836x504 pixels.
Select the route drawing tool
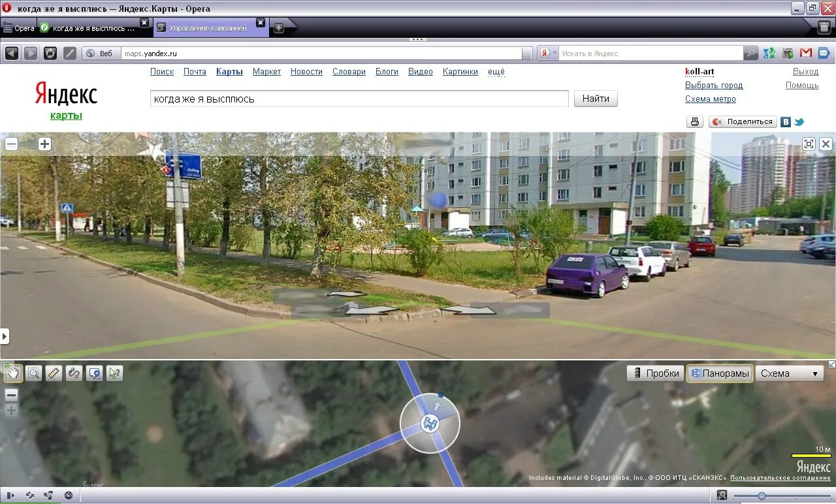pos(74,373)
